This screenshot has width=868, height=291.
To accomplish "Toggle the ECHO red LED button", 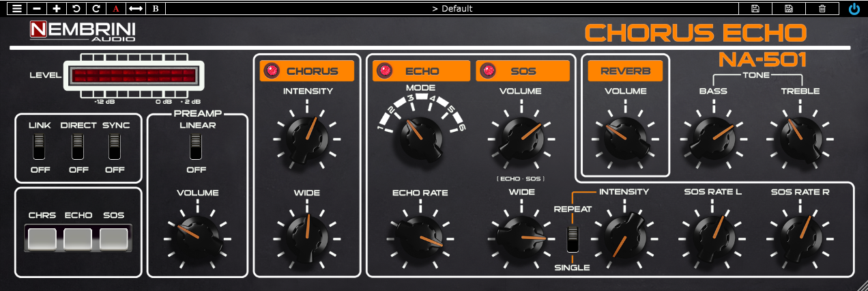I will pyautogui.click(x=385, y=70).
